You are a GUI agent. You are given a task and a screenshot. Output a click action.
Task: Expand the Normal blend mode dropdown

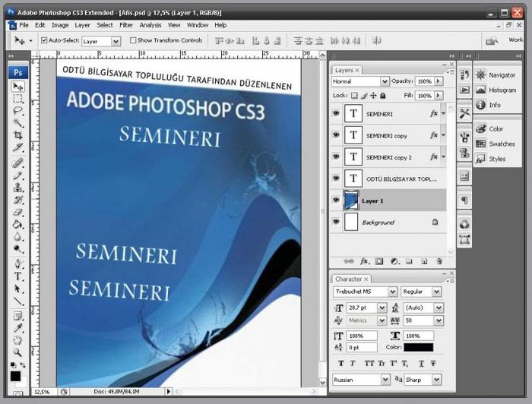click(360, 81)
